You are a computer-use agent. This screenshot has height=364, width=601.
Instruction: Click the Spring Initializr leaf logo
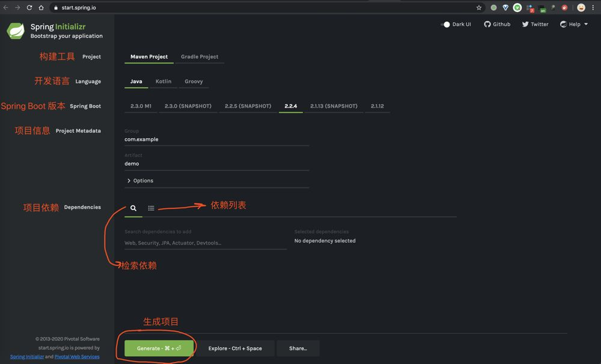(16, 31)
